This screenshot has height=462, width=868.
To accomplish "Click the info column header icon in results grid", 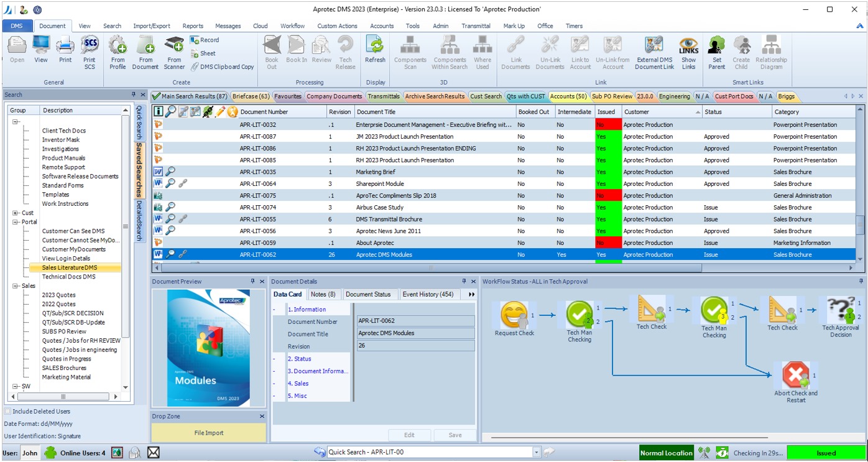I will point(158,112).
